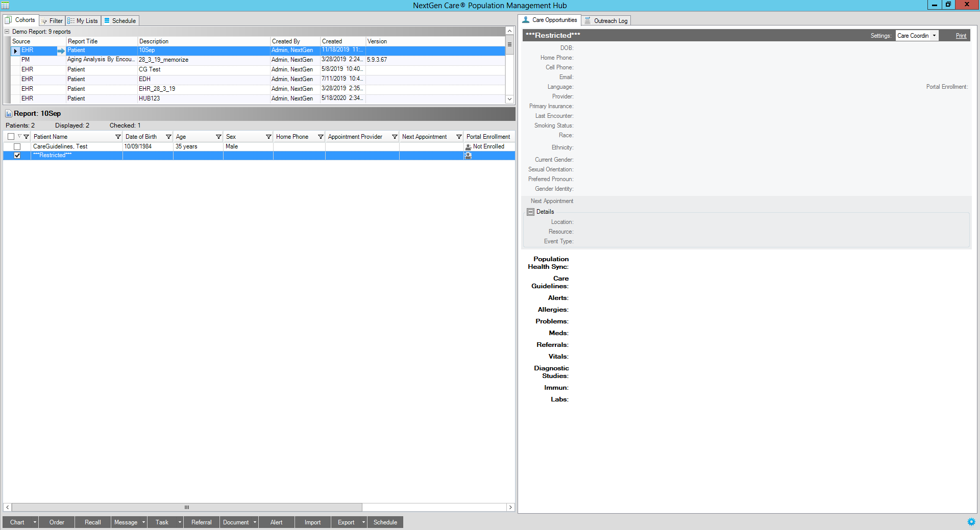Check the select-all patients checkbox

[x=11, y=137]
